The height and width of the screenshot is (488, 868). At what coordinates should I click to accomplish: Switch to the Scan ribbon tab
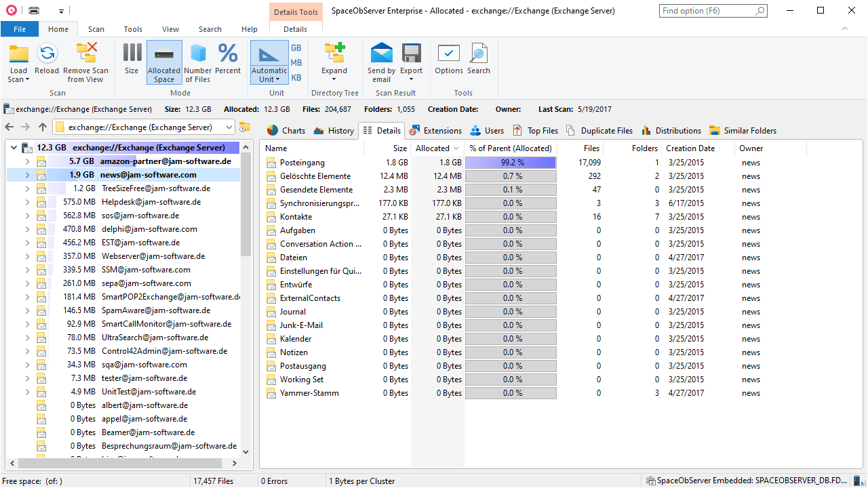[x=96, y=29]
